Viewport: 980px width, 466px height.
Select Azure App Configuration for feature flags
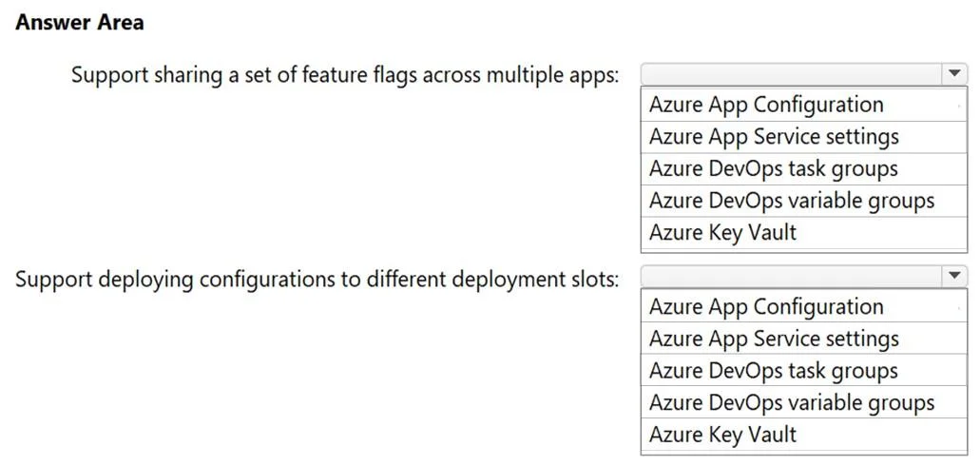[x=804, y=105]
